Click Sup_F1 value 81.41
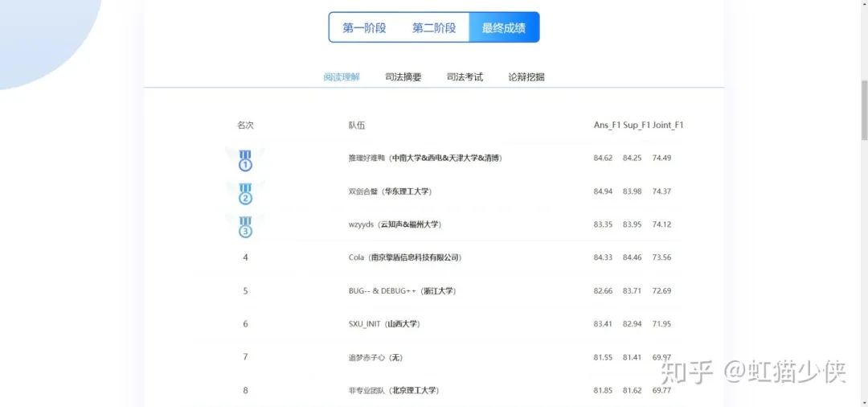 point(633,357)
